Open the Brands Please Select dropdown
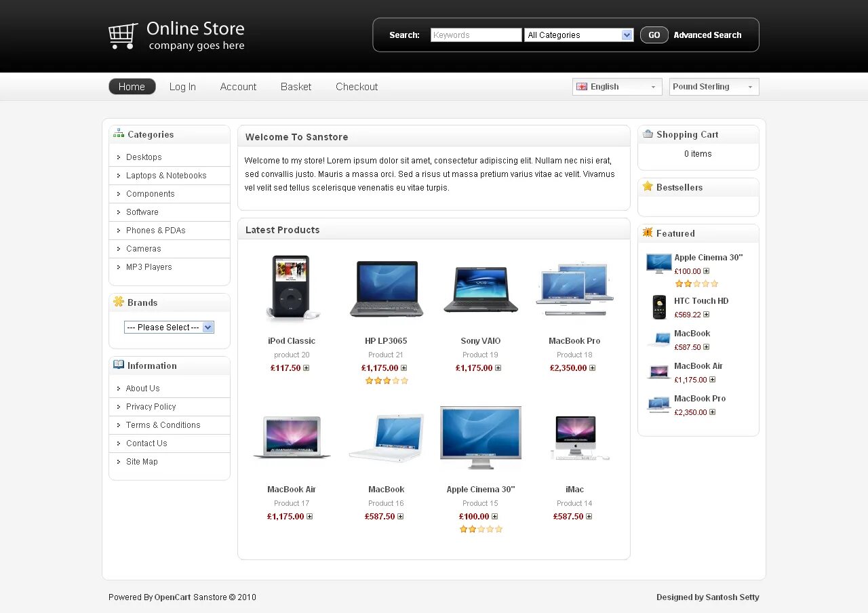 coord(169,327)
